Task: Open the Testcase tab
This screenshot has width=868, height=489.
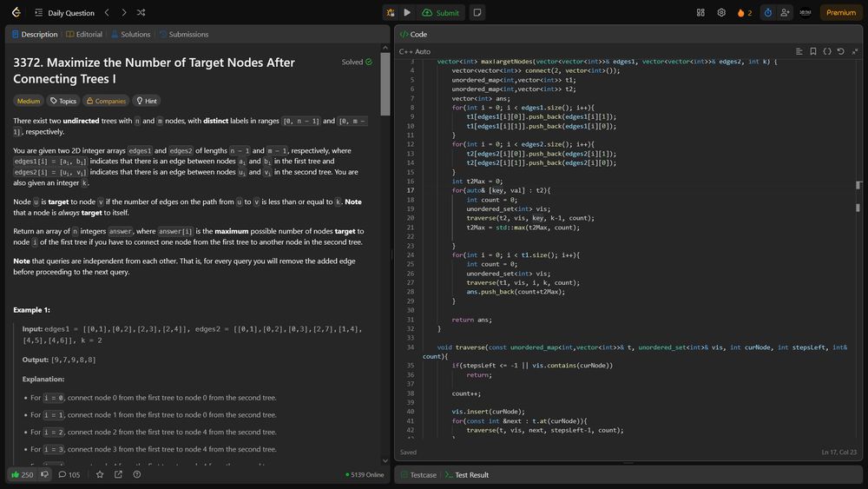Action: click(418, 475)
